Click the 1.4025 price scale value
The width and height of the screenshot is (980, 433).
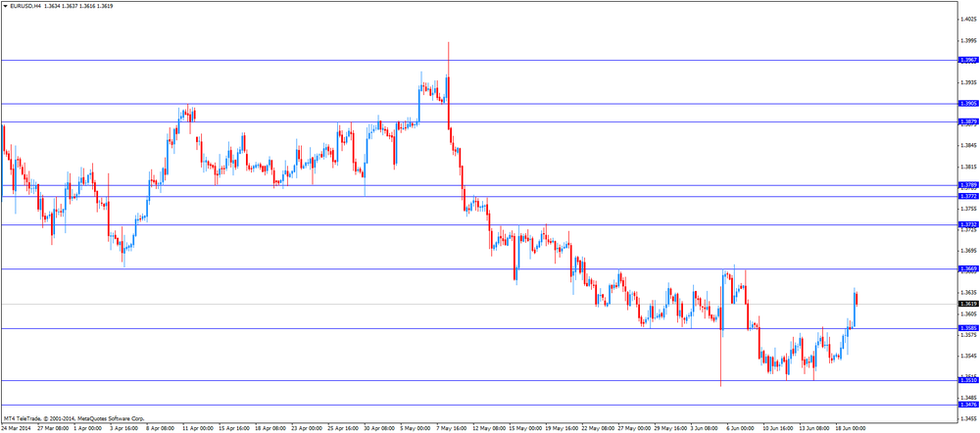968,19
